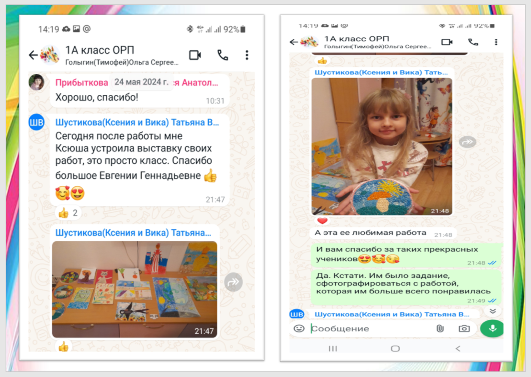The image size is (531, 377).
Task: Forward the girl's photo message
Action: coord(467,142)
